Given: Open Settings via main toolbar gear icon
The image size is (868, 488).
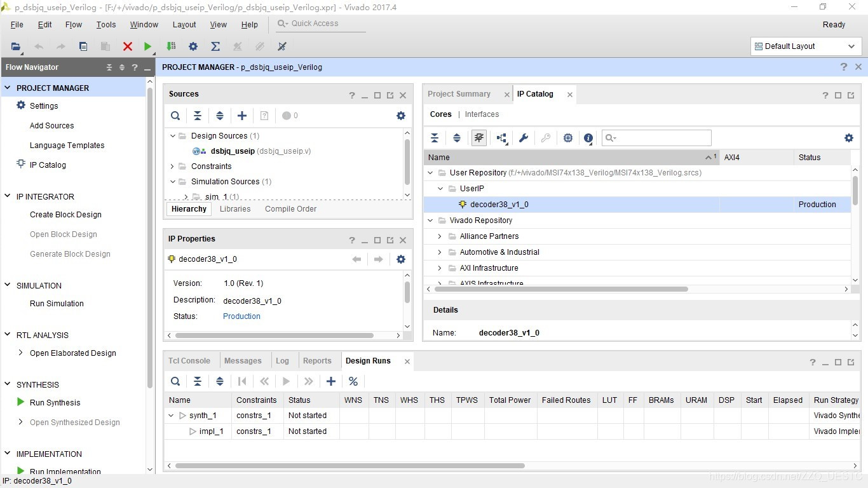Looking at the screenshot, I should coord(193,46).
